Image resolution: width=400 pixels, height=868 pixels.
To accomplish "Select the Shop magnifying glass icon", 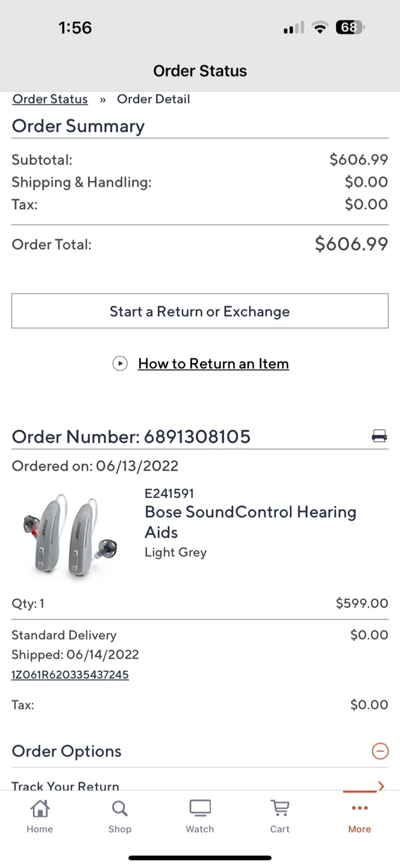I will [119, 808].
